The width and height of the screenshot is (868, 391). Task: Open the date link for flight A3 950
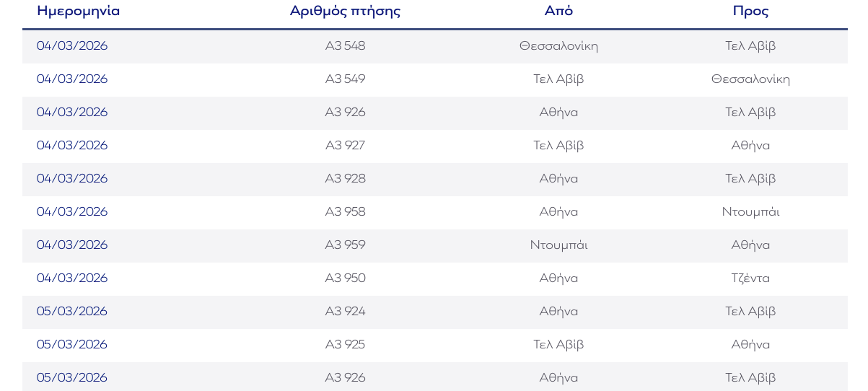tap(72, 278)
